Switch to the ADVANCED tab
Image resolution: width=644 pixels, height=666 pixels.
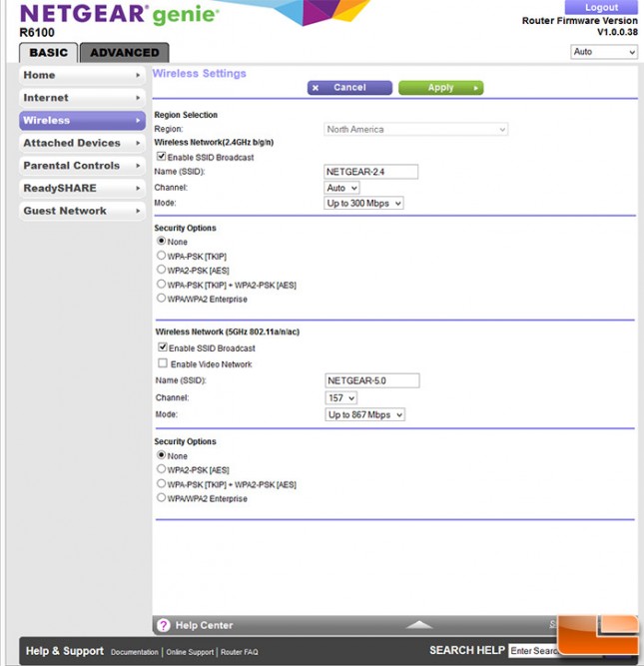point(125,53)
